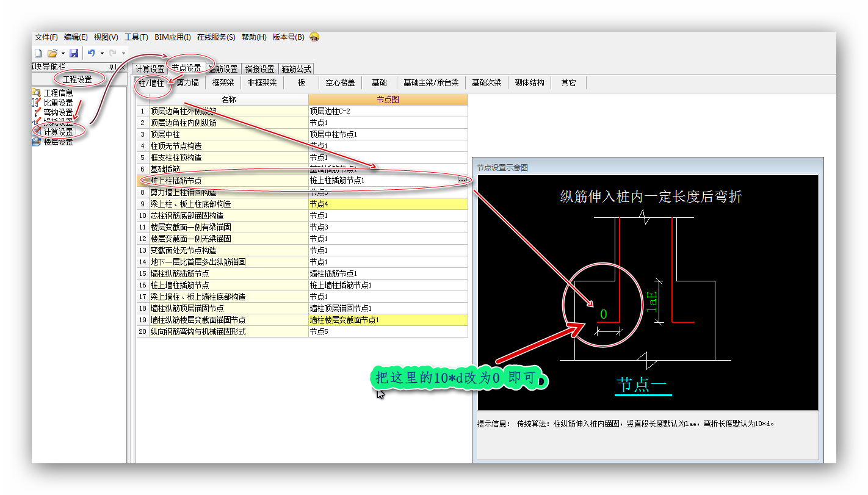Select the 柱/墙柱 component tab
Screen dimensions: 868x495
point(151,83)
